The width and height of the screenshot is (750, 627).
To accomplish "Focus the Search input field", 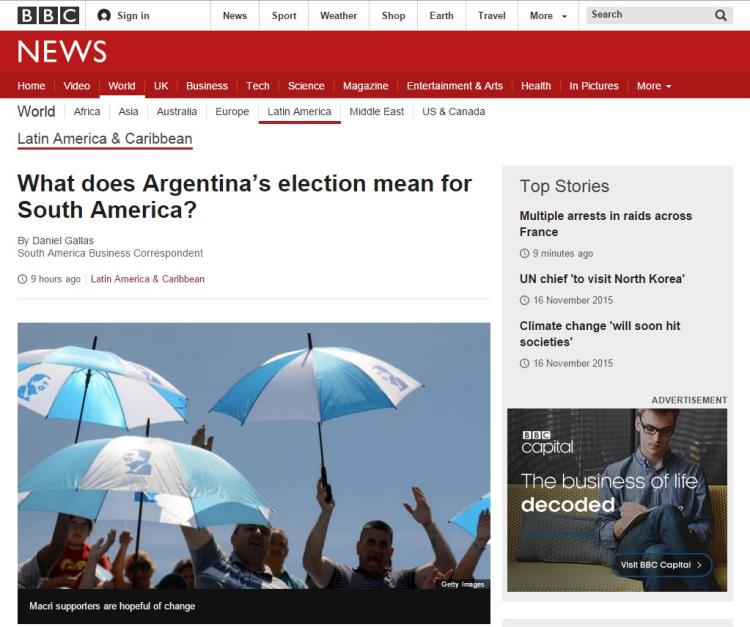I will (651, 15).
